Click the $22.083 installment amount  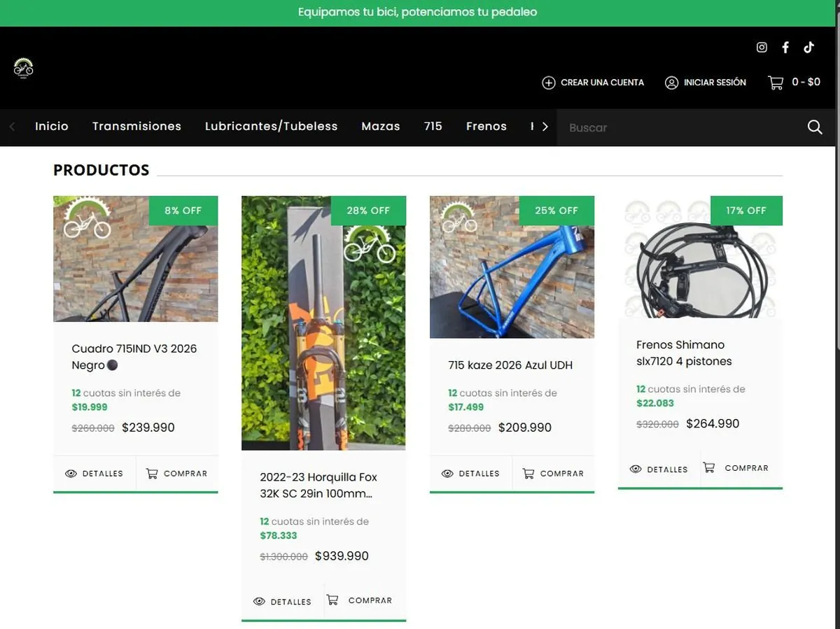655,403
